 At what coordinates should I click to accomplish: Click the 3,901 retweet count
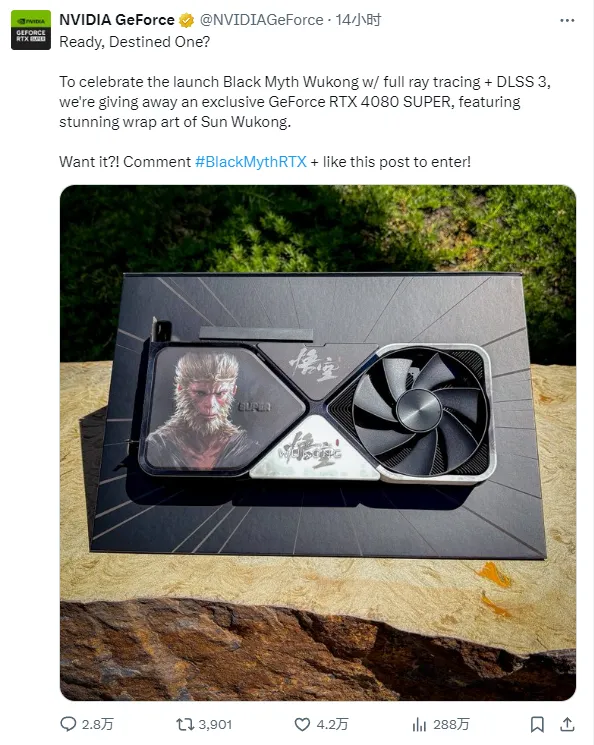tap(215, 724)
